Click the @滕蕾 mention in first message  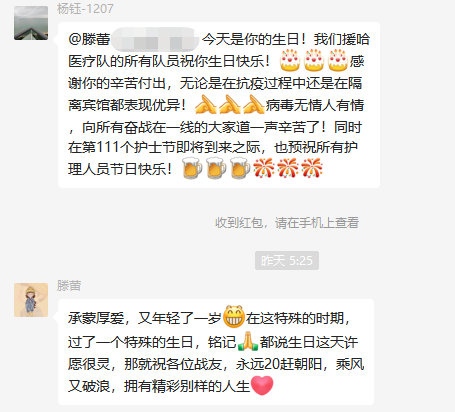tap(89, 39)
